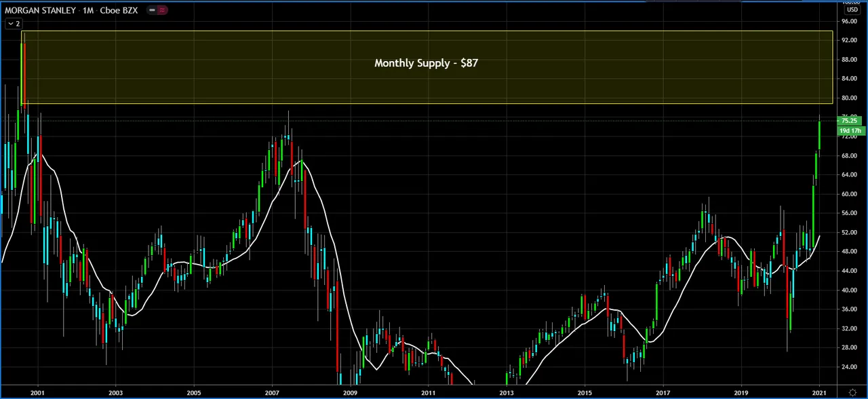Click the 68.00 price scale label
This screenshot has width=868, height=399.
849,155
